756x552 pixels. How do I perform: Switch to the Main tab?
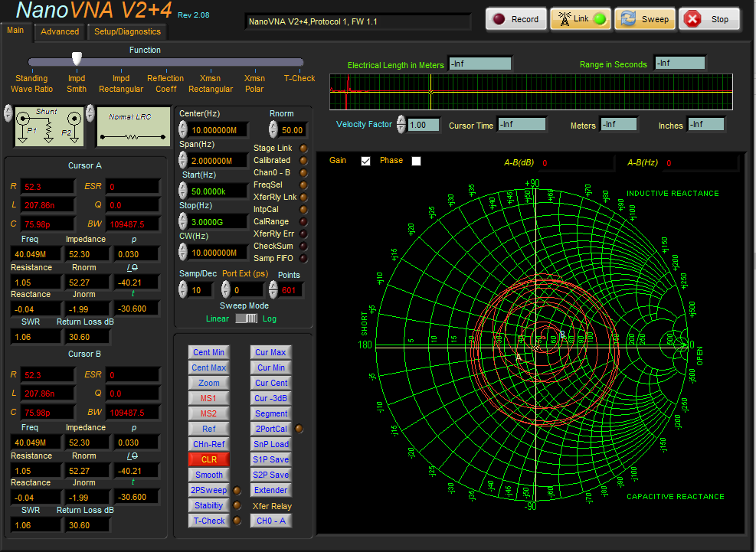click(15, 31)
